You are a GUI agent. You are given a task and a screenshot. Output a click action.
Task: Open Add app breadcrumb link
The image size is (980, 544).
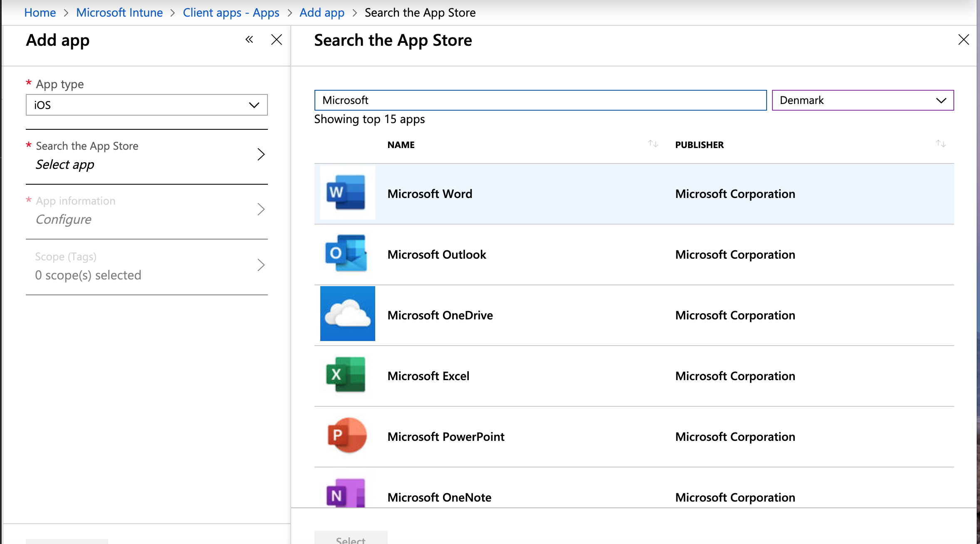coord(322,12)
